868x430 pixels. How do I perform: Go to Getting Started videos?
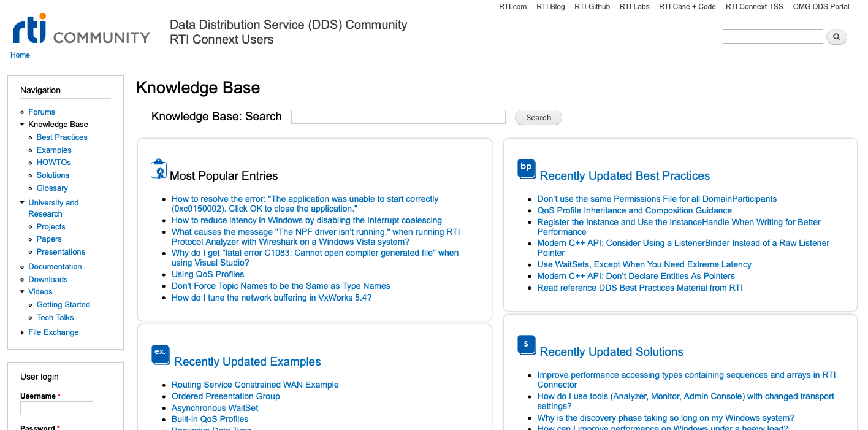63,305
